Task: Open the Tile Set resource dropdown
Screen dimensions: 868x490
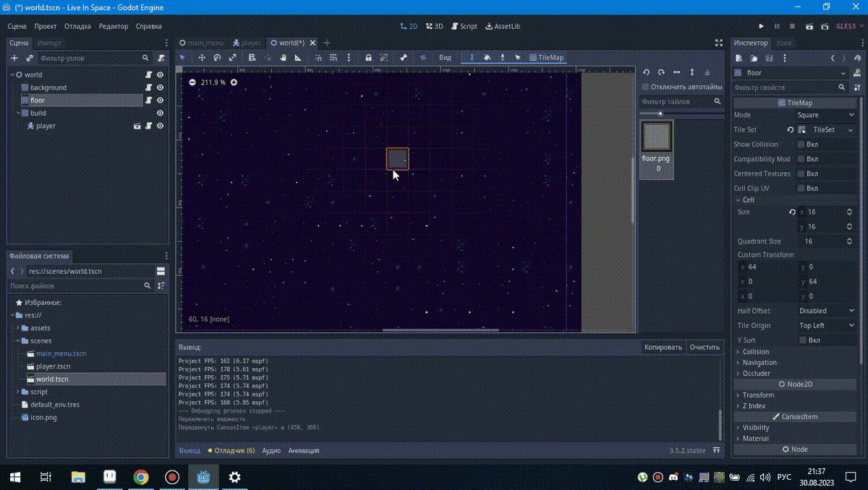Action: pyautogui.click(x=851, y=130)
